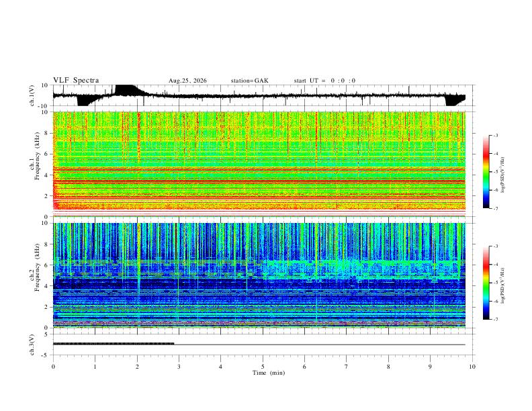The height and width of the screenshot is (411, 532).
Task: Click the 0 minute tick label
Action: 53,367
